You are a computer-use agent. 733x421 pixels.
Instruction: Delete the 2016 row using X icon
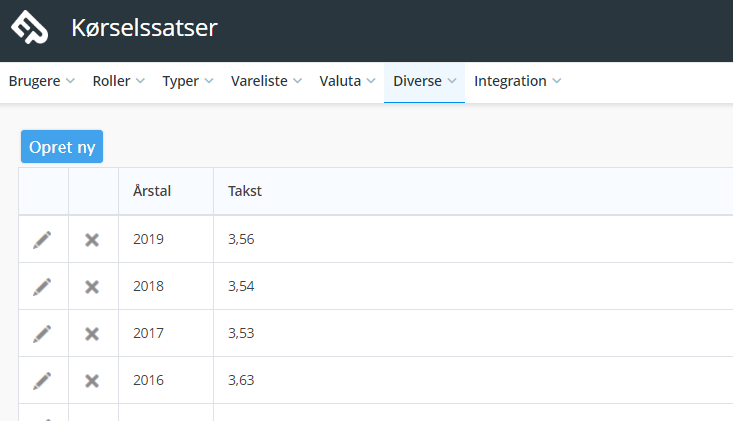(x=92, y=381)
